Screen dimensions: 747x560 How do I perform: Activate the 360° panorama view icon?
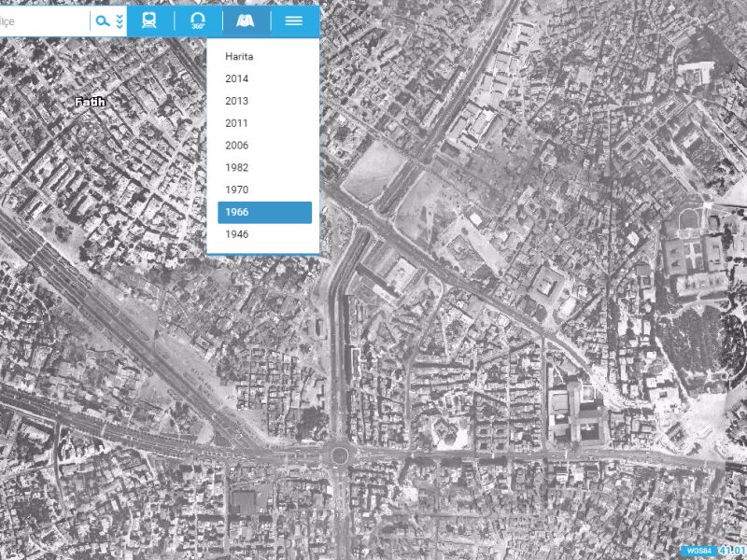pos(198,21)
